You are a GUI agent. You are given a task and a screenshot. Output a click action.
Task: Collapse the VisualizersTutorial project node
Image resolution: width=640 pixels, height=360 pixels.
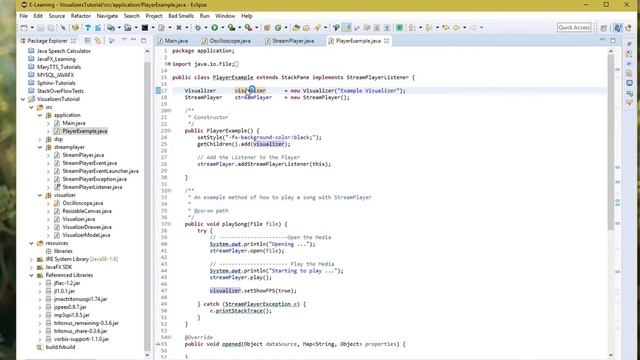click(23, 99)
